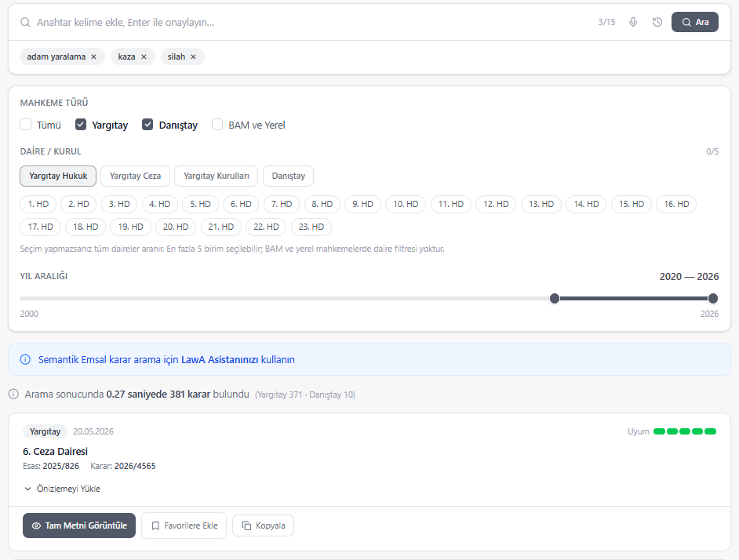Open search history clock icon
Viewport: 739px width, 560px height.
657,22
